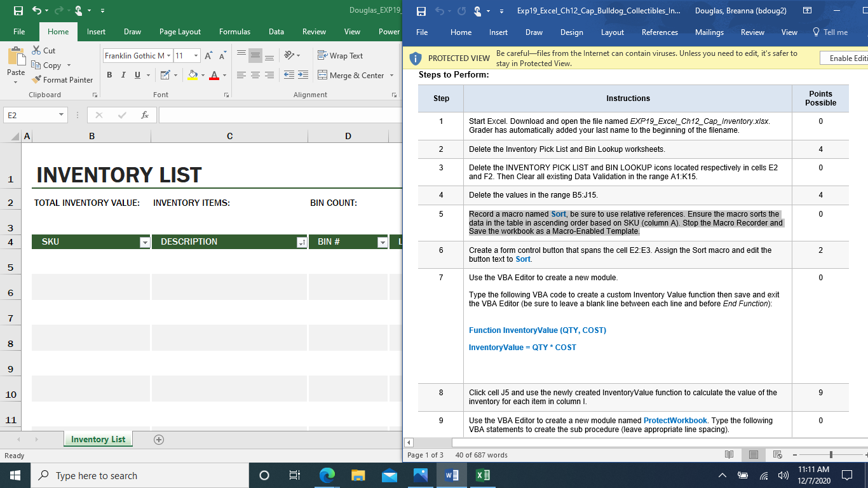
Task: Click the Save icon in Word's title bar
Action: [x=421, y=11]
